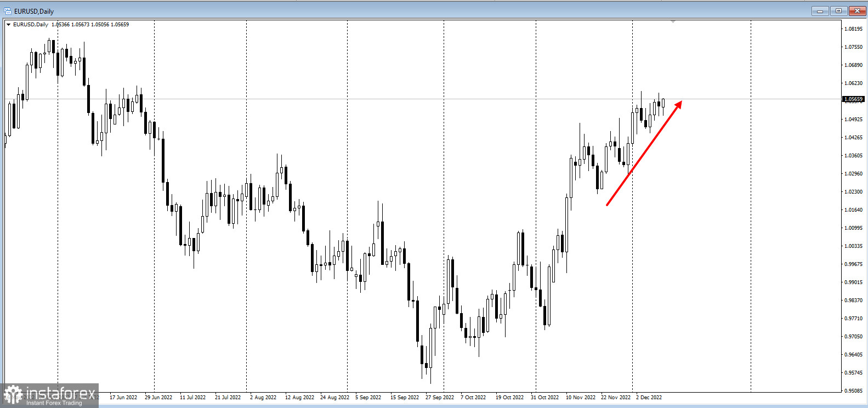Click the 0.95745 price scale label

pos(853,373)
